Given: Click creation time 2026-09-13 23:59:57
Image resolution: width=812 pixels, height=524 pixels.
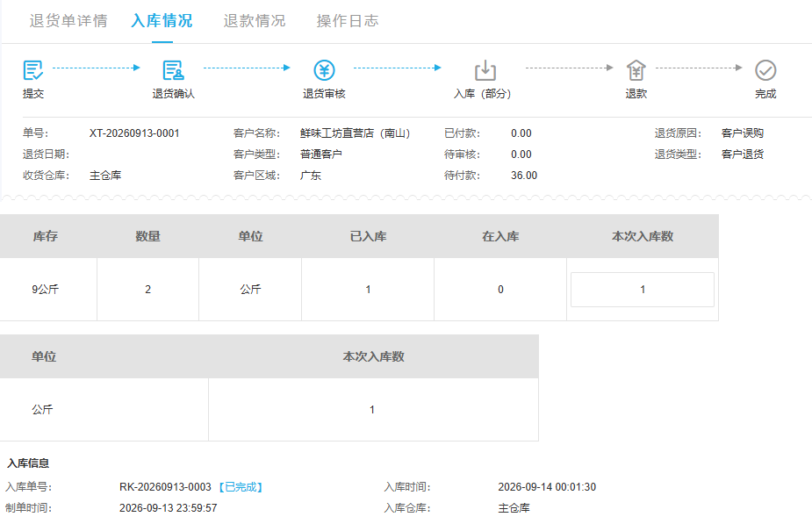Looking at the screenshot, I should coord(169,508).
